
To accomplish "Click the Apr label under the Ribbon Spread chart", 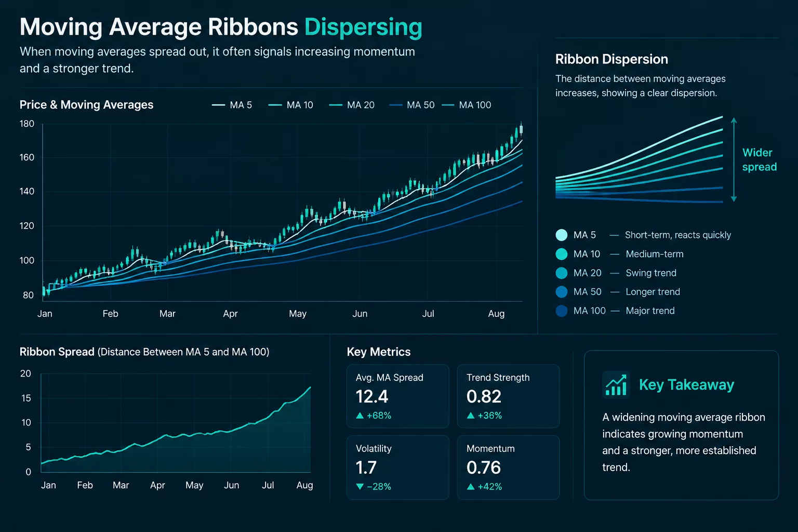I will (157, 485).
